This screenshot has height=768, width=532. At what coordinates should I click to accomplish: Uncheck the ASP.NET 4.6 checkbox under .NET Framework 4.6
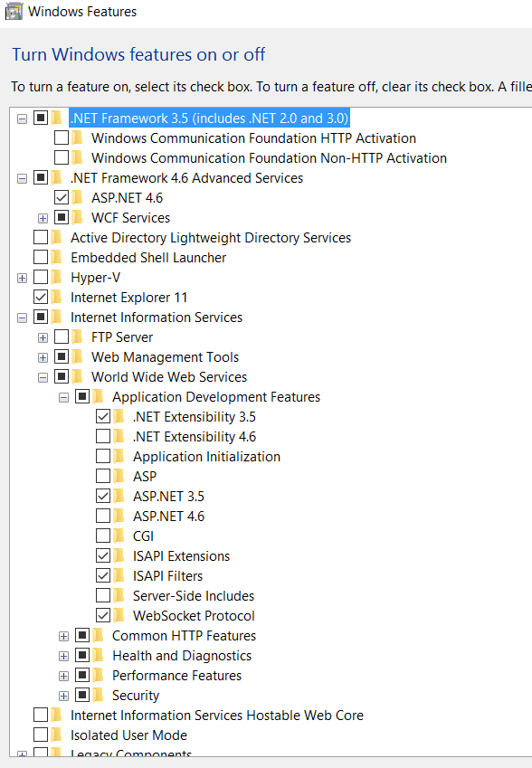click(62, 198)
